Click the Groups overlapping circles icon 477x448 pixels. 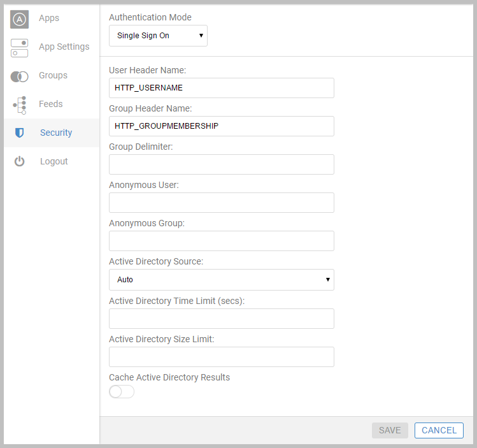[x=20, y=76]
